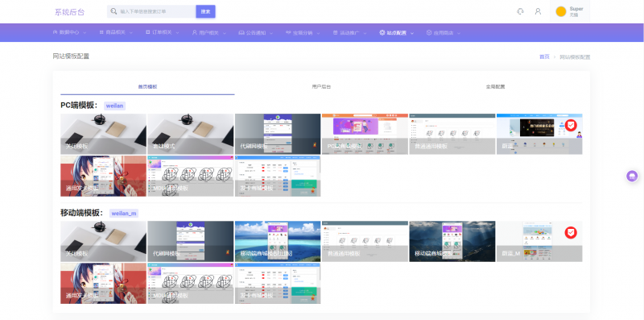Screen dimensions: 644x320
Task: Follow the 首页 breadcrumb link
Action: tap(544, 56)
